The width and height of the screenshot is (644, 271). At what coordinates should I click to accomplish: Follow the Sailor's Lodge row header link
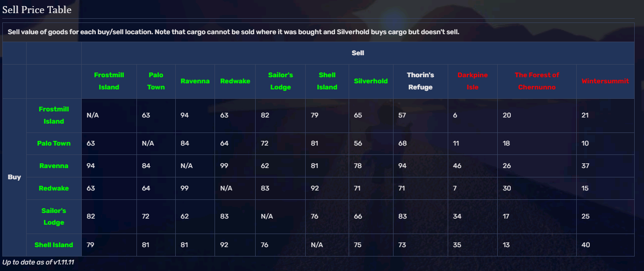click(x=54, y=216)
